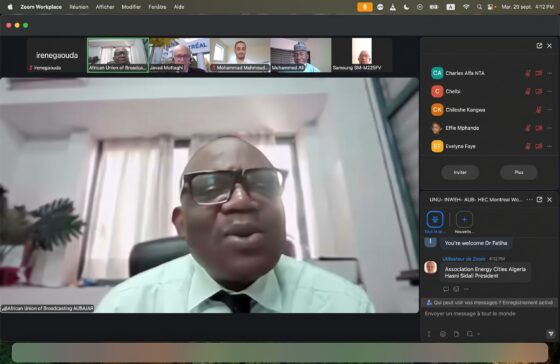The width and height of the screenshot is (560, 364).
Task: Add emoji reaction to Hasni Sidali message
Action: (x=456, y=289)
